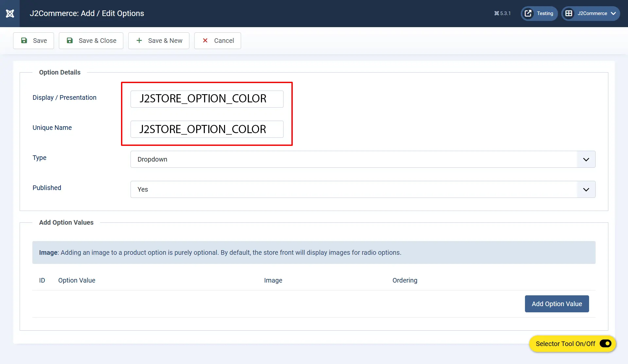Click Add Option Value button

pos(557,304)
